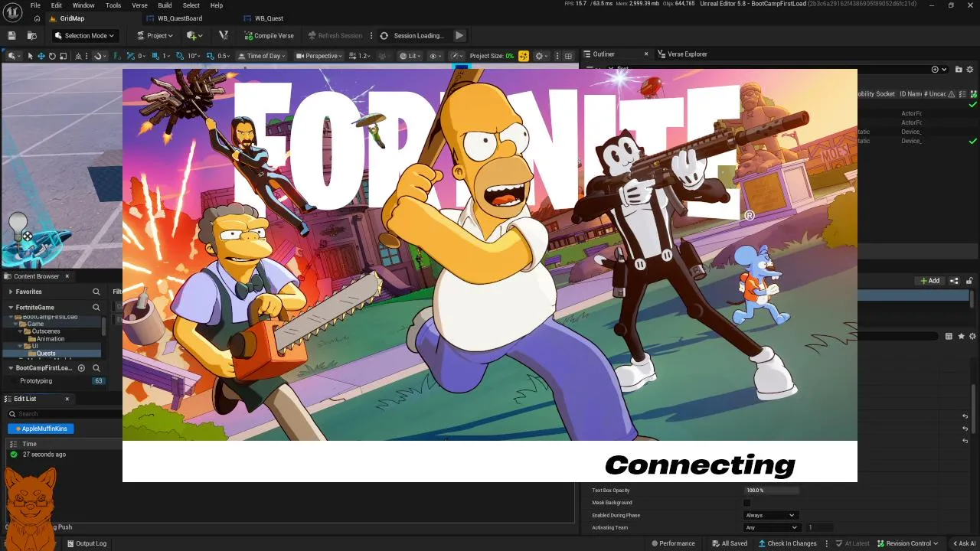Open the browse content folder icon
Image resolution: width=980 pixels, height=551 pixels.
tap(31, 35)
